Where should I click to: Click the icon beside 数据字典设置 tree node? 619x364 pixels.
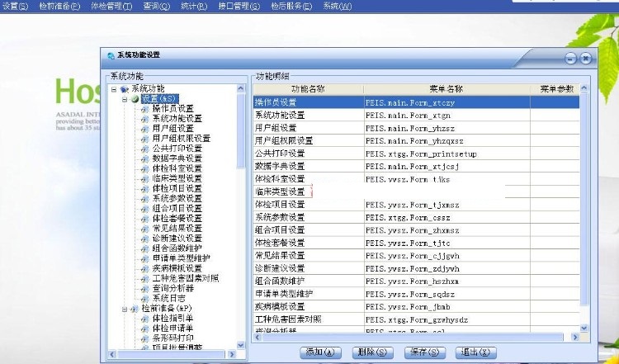coord(145,158)
